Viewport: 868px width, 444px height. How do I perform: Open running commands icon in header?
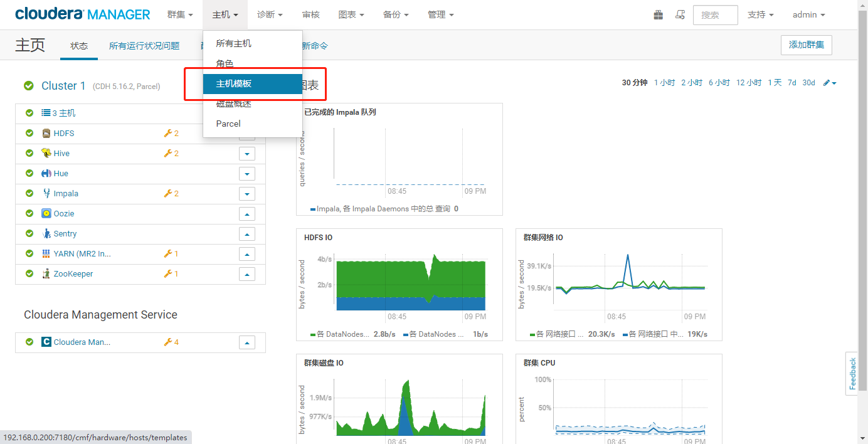coord(680,14)
